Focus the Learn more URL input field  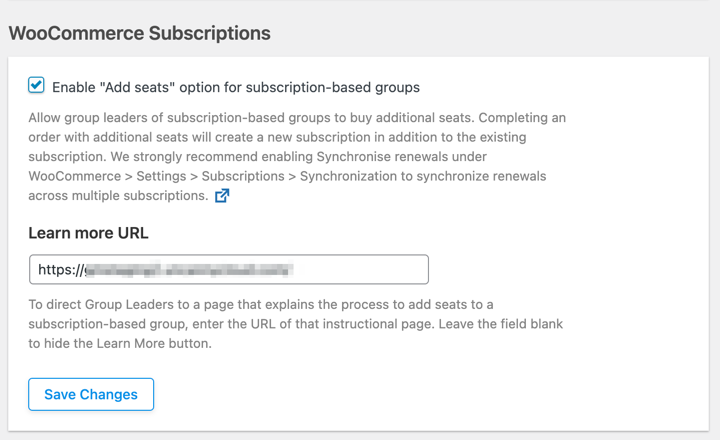coord(228,269)
